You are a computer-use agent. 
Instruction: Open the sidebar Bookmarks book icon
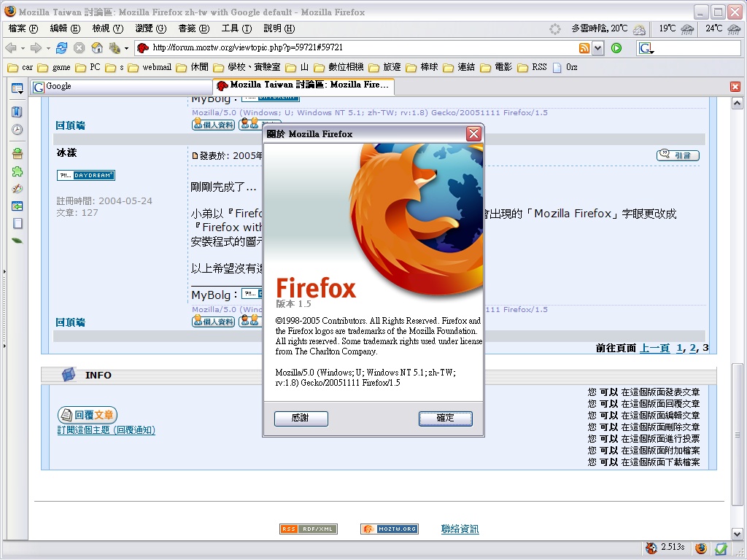pyautogui.click(x=17, y=112)
